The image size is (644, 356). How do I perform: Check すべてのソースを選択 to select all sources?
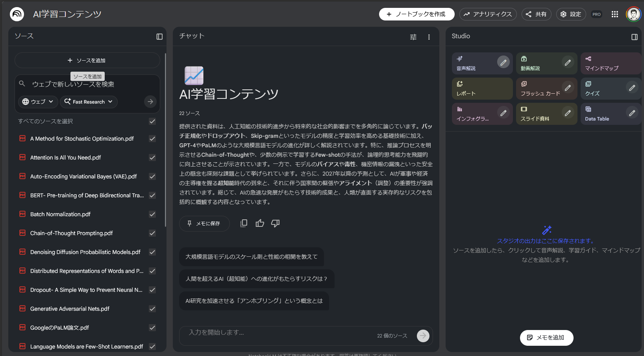point(152,121)
